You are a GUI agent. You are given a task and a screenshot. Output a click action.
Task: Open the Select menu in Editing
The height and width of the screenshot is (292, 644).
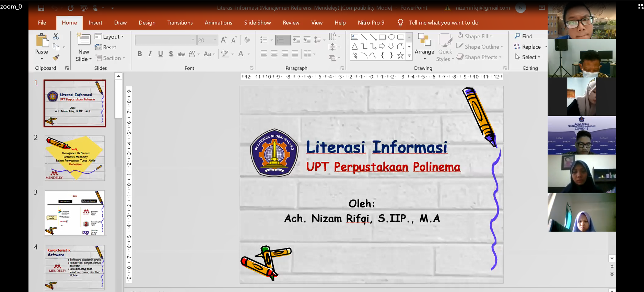(x=528, y=57)
